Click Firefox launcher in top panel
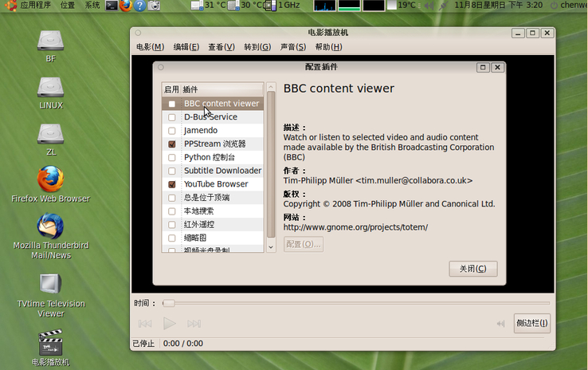This screenshot has height=370, width=588. (x=126, y=6)
